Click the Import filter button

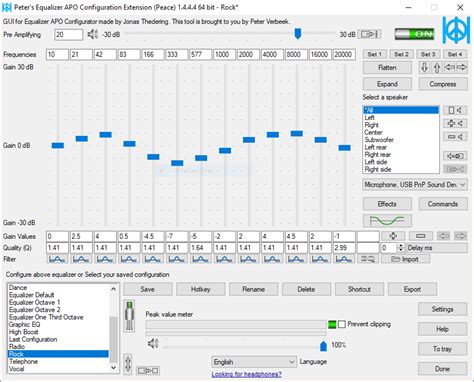click(x=405, y=259)
